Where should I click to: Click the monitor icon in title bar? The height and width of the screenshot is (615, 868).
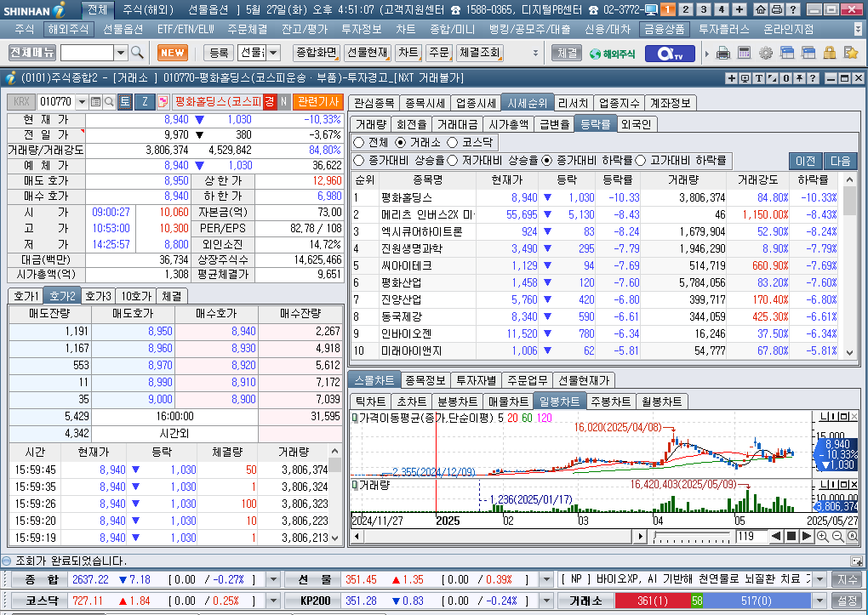652,9
